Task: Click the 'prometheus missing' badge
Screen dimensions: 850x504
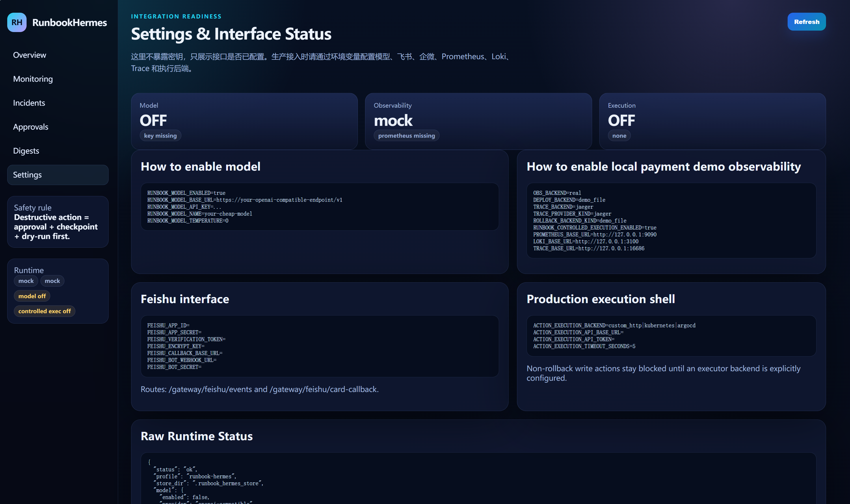Action: (406, 135)
